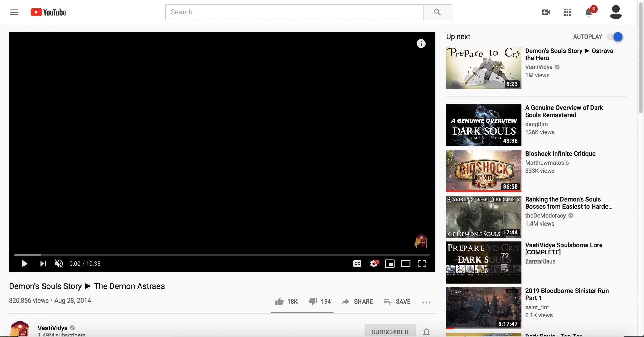Screen dimensions: 644x337
Task: Open A Genuine Overview of Dark Souls title
Action: [x=564, y=111]
